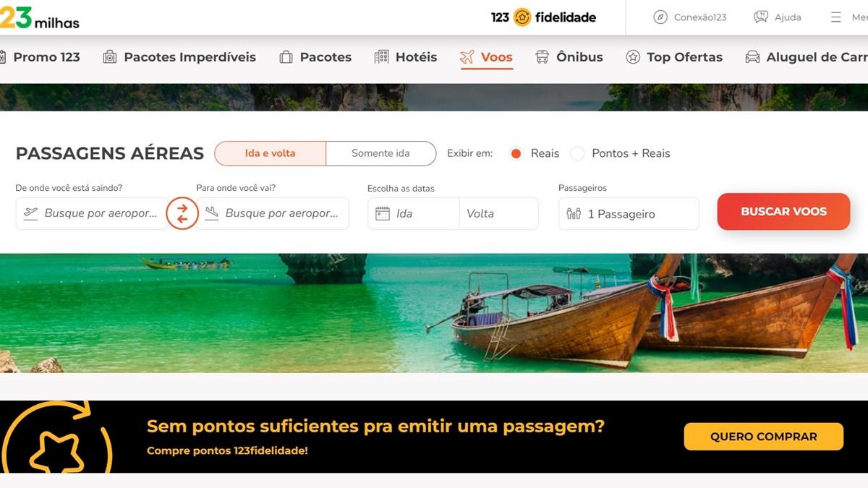Click the hotel building icon beside Hotéis
The width and height of the screenshot is (868, 488).
pos(381,57)
